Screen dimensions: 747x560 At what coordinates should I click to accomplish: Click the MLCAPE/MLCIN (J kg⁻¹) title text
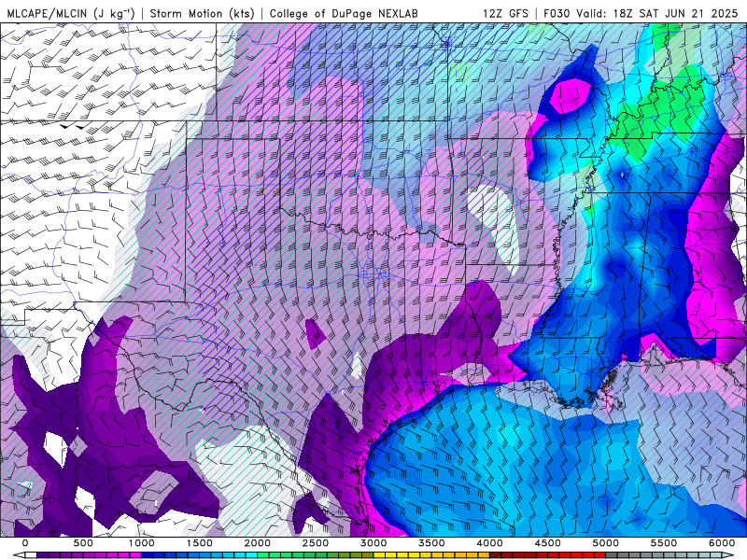pos(71,13)
